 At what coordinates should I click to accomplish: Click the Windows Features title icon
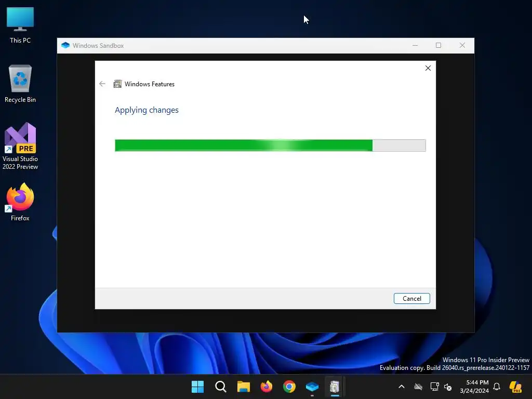click(x=117, y=84)
